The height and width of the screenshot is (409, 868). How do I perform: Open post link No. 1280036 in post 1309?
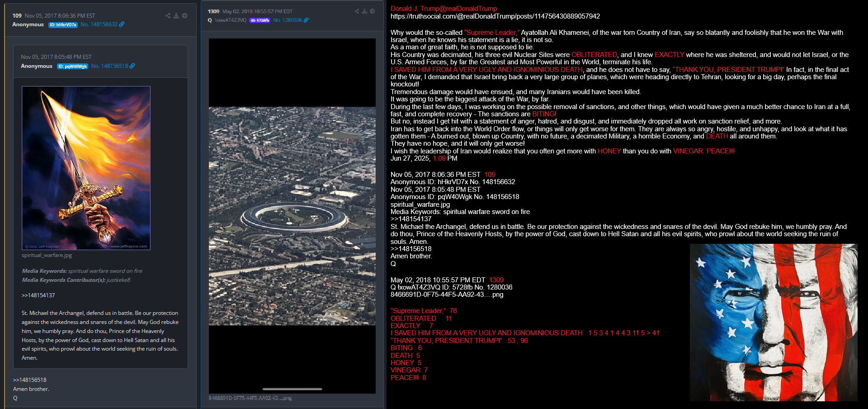288,20
